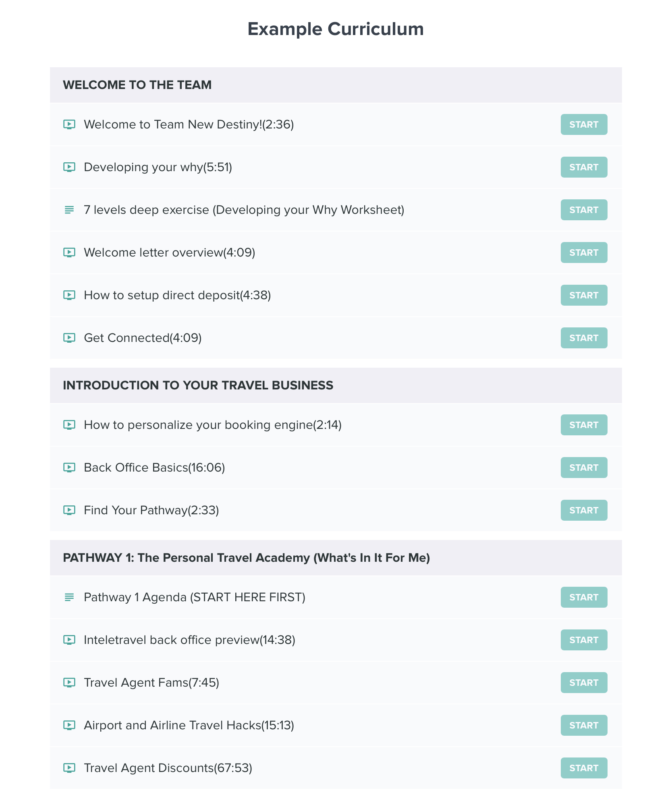Click video icon beside Travel Agent Fams
This screenshot has width=672, height=803.
[x=69, y=683]
